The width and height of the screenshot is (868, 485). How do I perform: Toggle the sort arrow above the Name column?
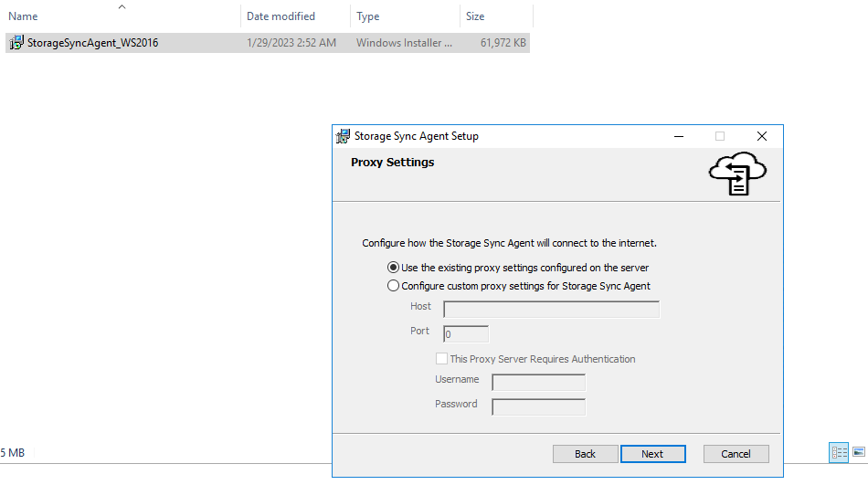click(122, 6)
